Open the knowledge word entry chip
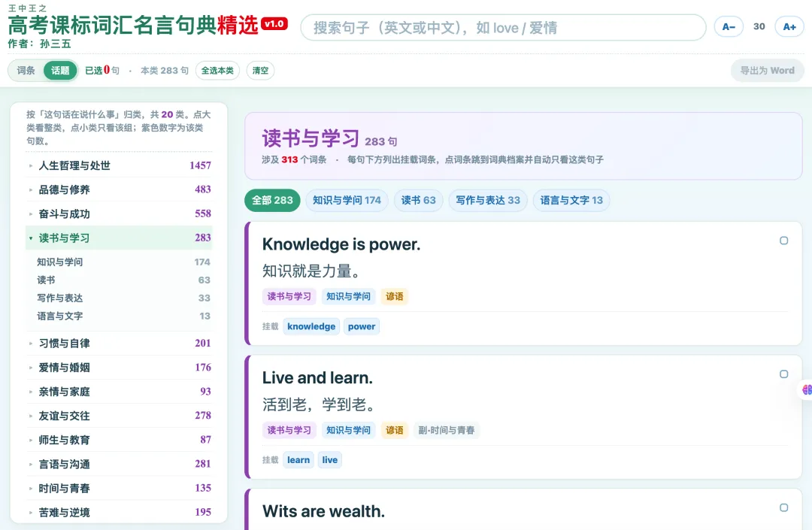The width and height of the screenshot is (812, 530). [x=311, y=326]
